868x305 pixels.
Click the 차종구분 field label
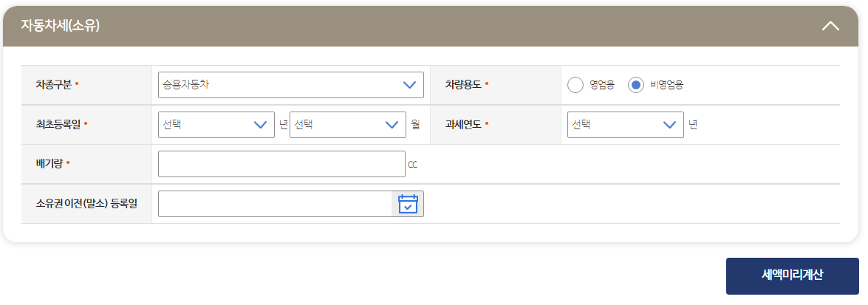tap(54, 85)
